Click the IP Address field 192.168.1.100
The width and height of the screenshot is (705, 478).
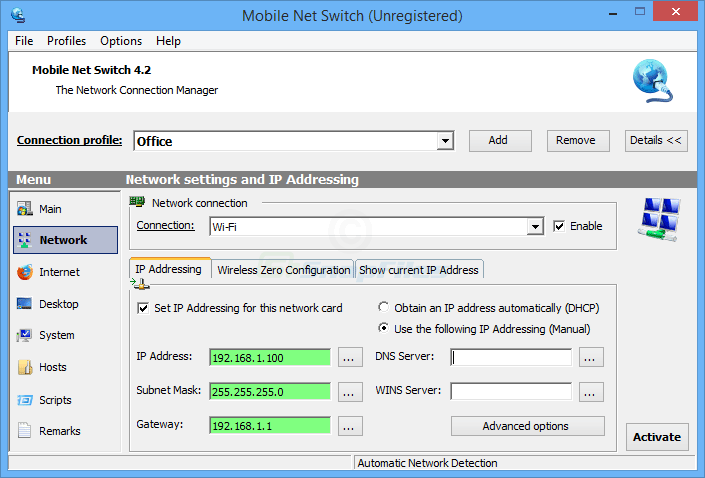pyautogui.click(x=270, y=357)
